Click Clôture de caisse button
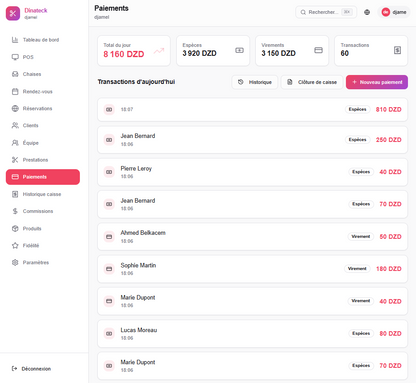 [312, 82]
